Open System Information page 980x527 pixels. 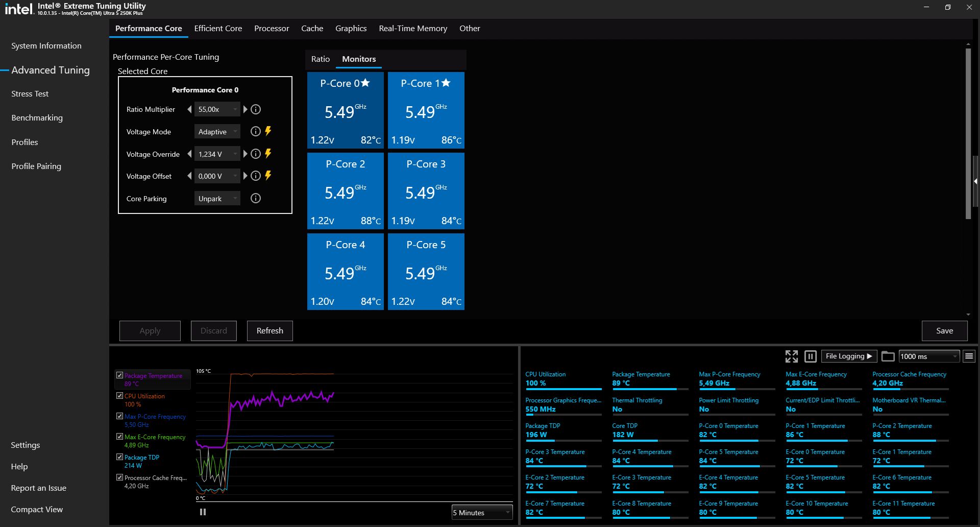tap(46, 45)
